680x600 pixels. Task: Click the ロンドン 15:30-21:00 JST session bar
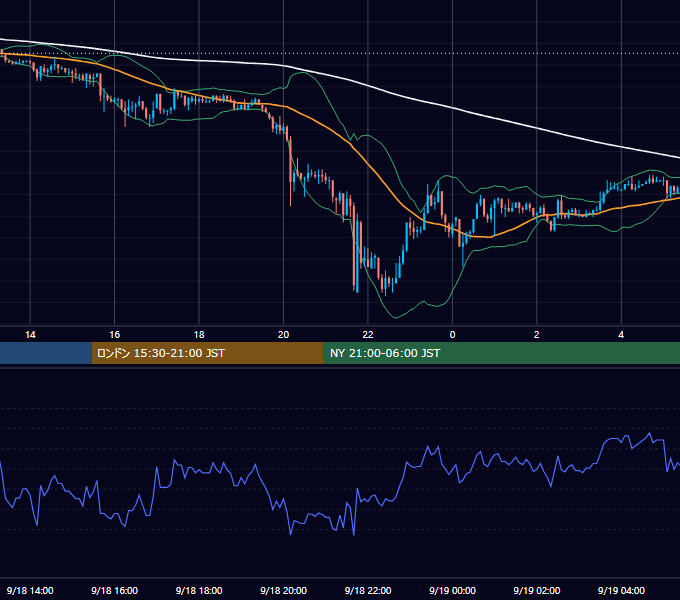click(208, 353)
